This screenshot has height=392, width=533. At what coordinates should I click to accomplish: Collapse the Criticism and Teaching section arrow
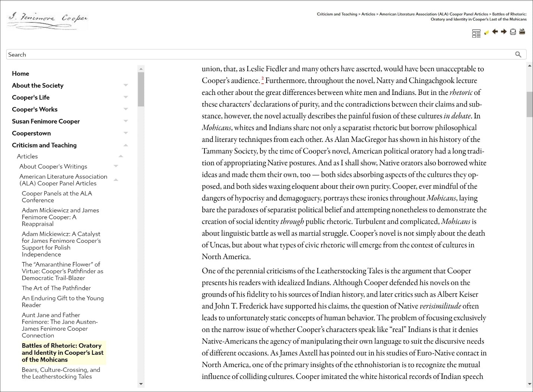click(126, 145)
